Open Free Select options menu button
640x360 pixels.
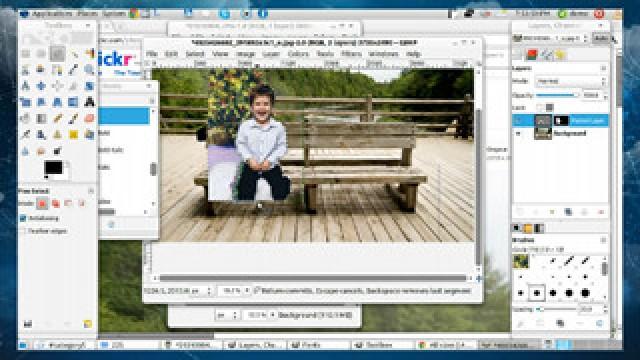point(91,191)
